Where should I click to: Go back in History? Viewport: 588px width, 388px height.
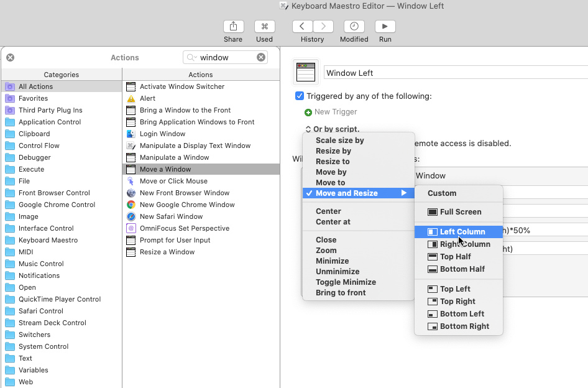point(302,26)
